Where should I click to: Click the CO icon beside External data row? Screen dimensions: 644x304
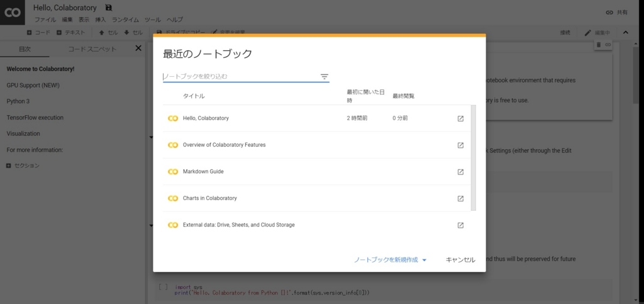[x=173, y=225]
